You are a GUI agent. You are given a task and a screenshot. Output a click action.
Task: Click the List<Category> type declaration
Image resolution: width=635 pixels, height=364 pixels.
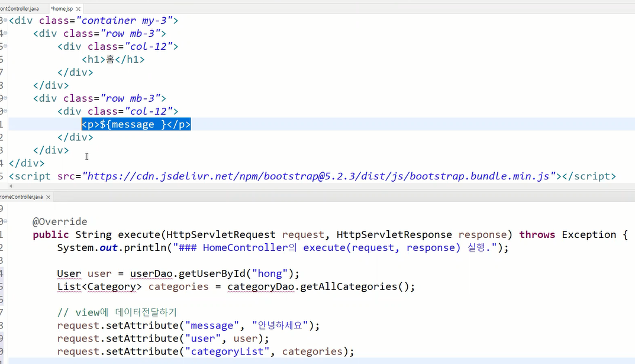99,286
